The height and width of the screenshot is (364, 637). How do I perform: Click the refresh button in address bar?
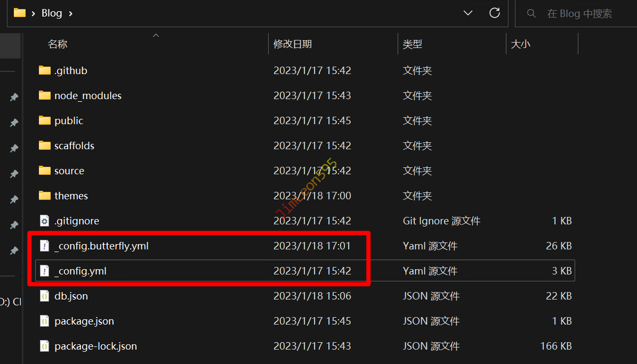tap(495, 13)
